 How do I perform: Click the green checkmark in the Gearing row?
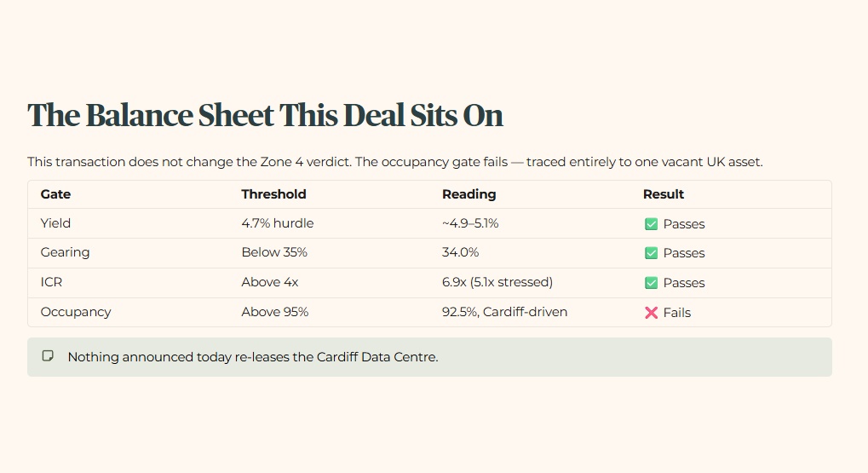(651, 253)
